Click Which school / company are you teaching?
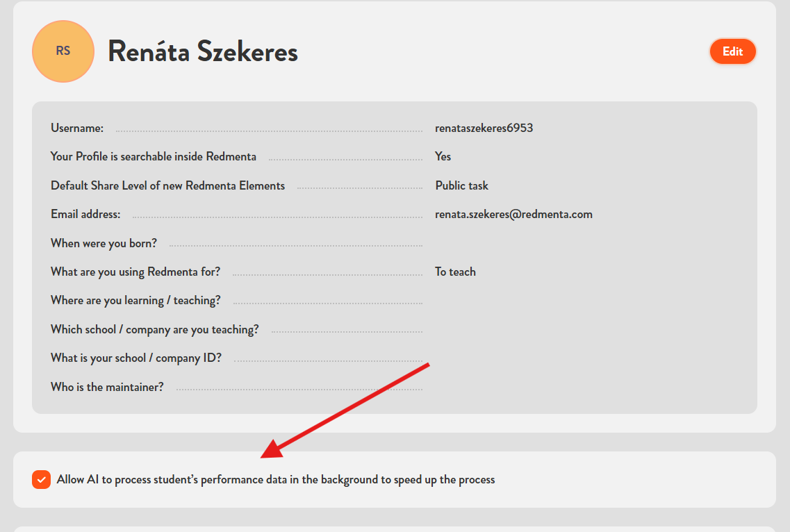Screen dimensions: 790x532 [x=154, y=329]
